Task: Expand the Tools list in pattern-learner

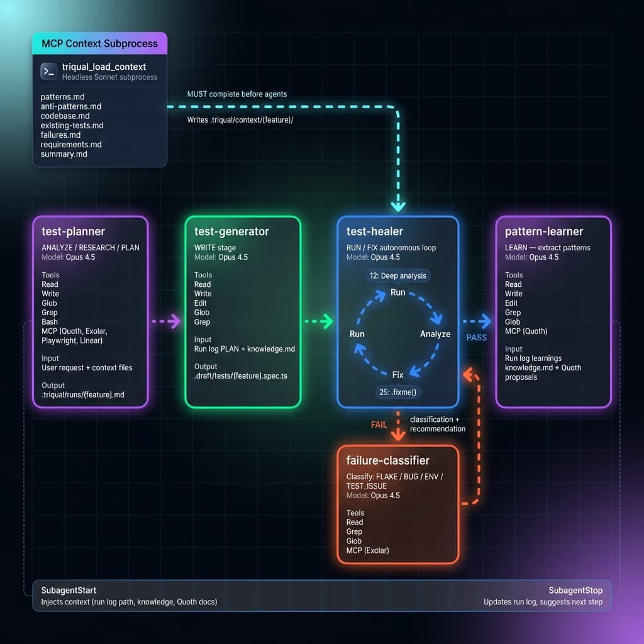Action: coord(513,275)
